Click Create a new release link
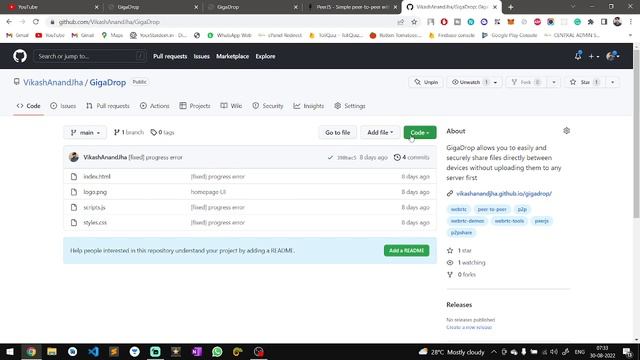This screenshot has height=360, width=640. point(469,327)
